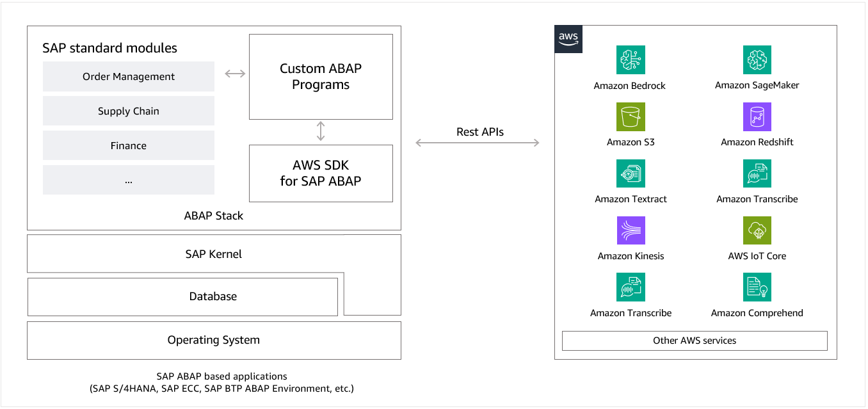Click the AWS IoT Core icon
Image resolution: width=868 pixels, height=409 pixels.
pyautogui.click(x=757, y=230)
